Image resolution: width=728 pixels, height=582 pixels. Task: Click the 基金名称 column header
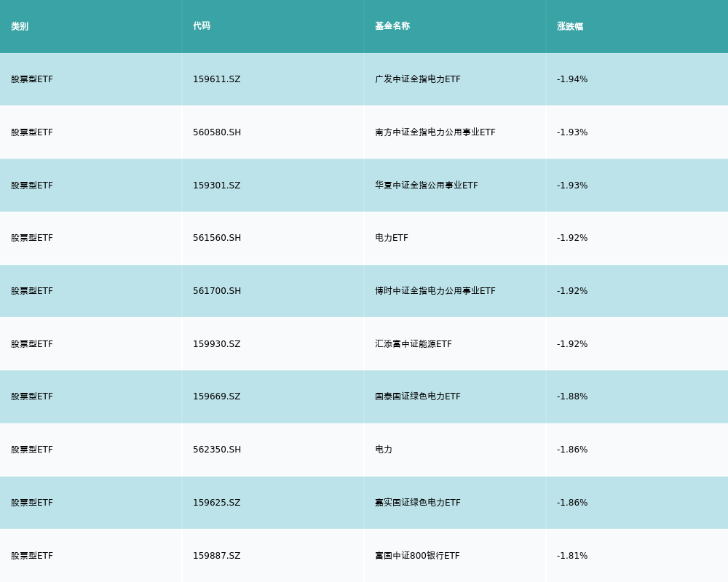(x=392, y=26)
